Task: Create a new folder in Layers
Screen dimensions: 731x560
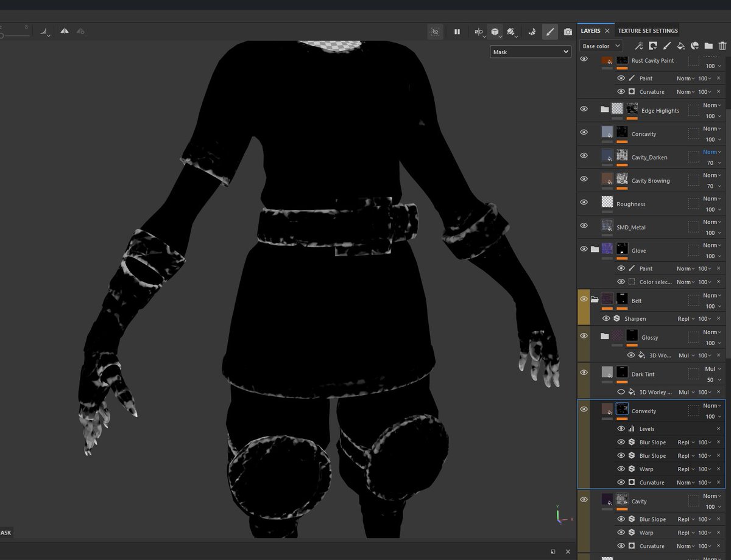Action: tap(708, 46)
